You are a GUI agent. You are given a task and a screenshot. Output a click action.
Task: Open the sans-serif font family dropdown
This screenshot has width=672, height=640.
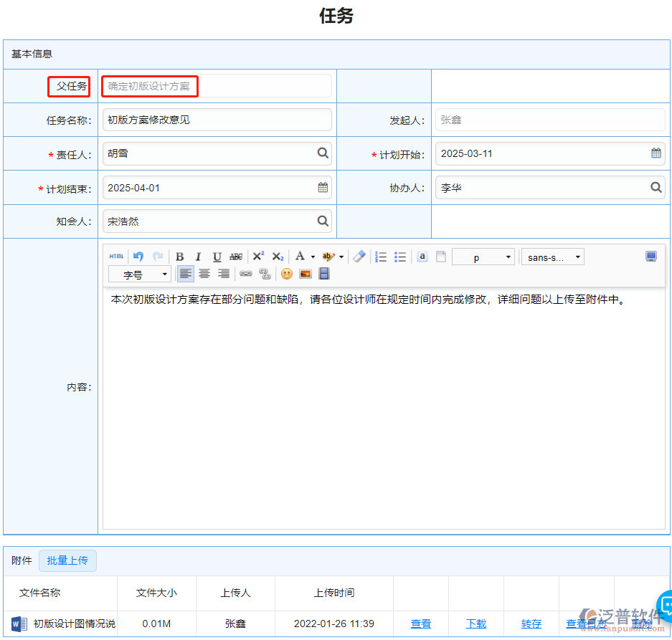pos(552,256)
